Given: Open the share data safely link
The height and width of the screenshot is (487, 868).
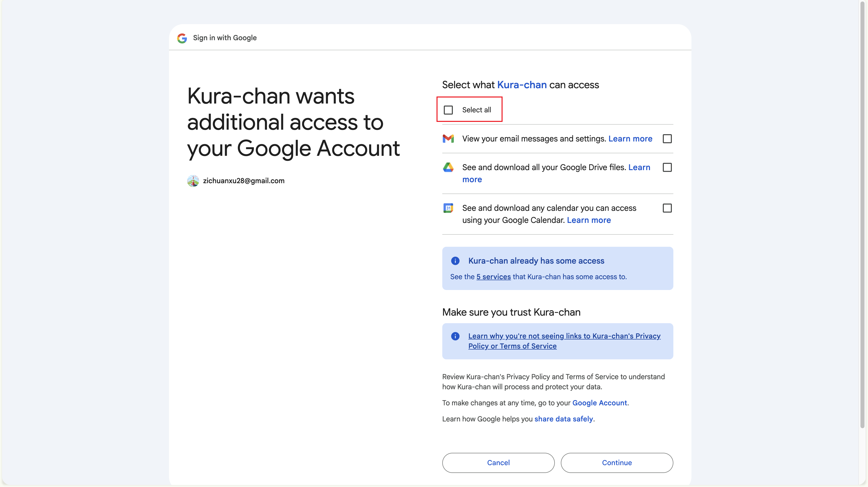Looking at the screenshot, I should coord(564,419).
